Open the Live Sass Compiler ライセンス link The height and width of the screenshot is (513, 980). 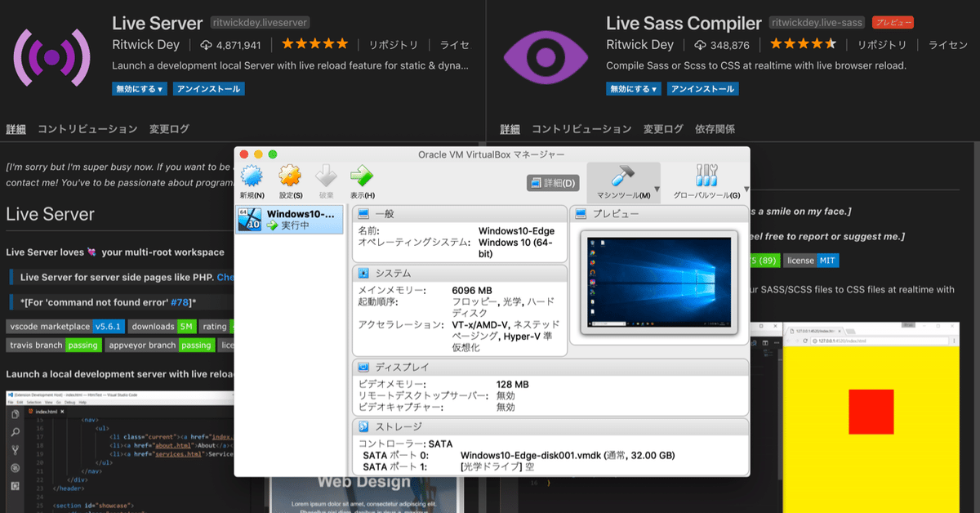[948, 45]
